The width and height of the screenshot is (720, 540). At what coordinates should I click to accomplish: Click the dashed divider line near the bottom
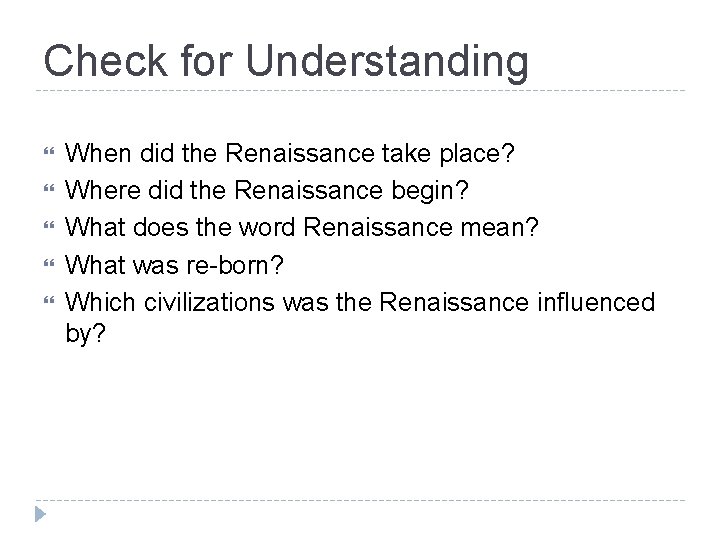click(360, 500)
